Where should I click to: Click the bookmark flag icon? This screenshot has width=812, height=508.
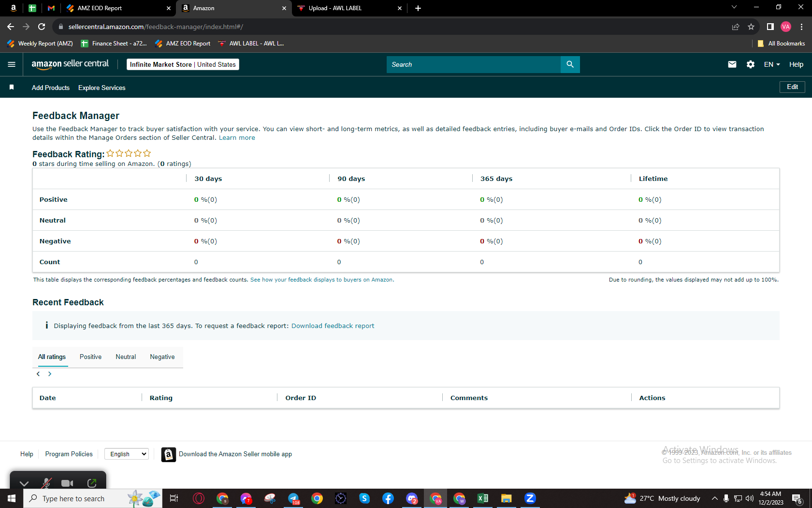point(12,87)
